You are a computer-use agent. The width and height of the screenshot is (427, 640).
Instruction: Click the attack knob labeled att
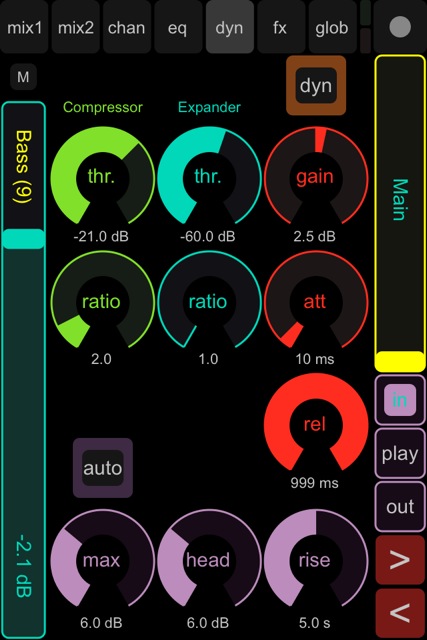coord(315,301)
